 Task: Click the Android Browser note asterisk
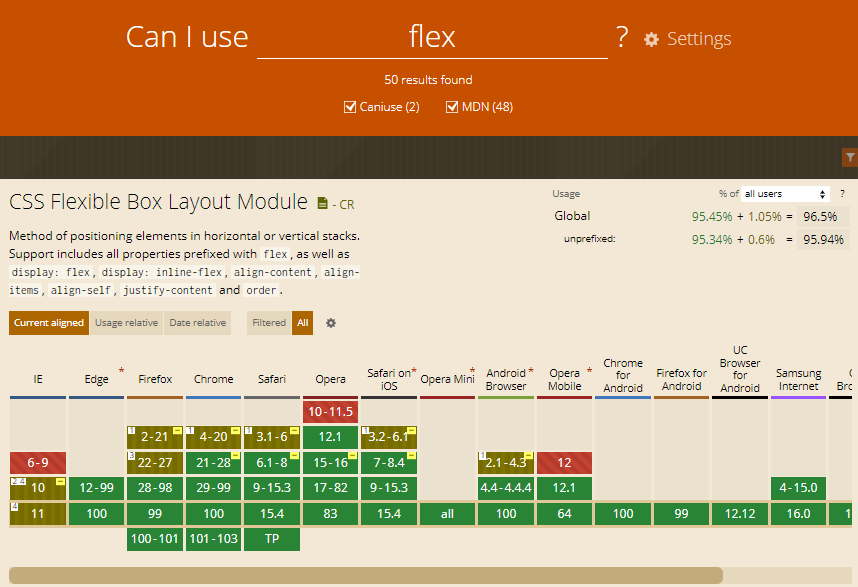(x=531, y=371)
